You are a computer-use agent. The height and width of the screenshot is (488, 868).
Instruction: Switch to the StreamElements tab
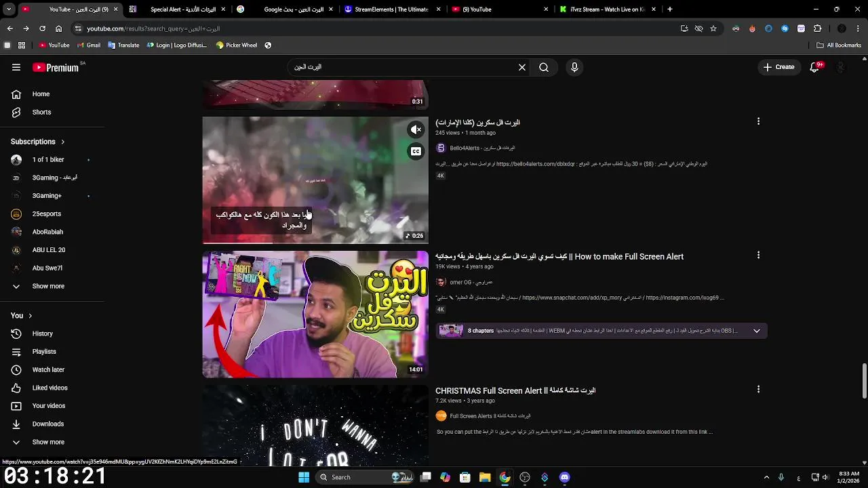(x=393, y=9)
